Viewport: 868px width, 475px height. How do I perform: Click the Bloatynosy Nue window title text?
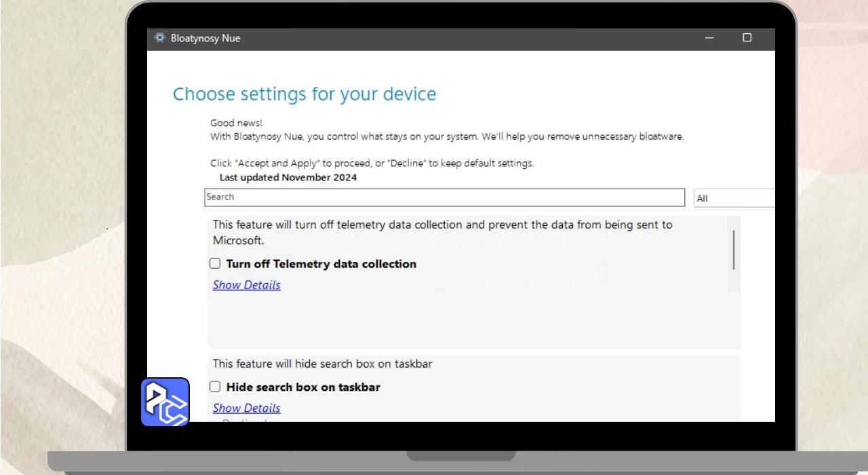coord(205,39)
